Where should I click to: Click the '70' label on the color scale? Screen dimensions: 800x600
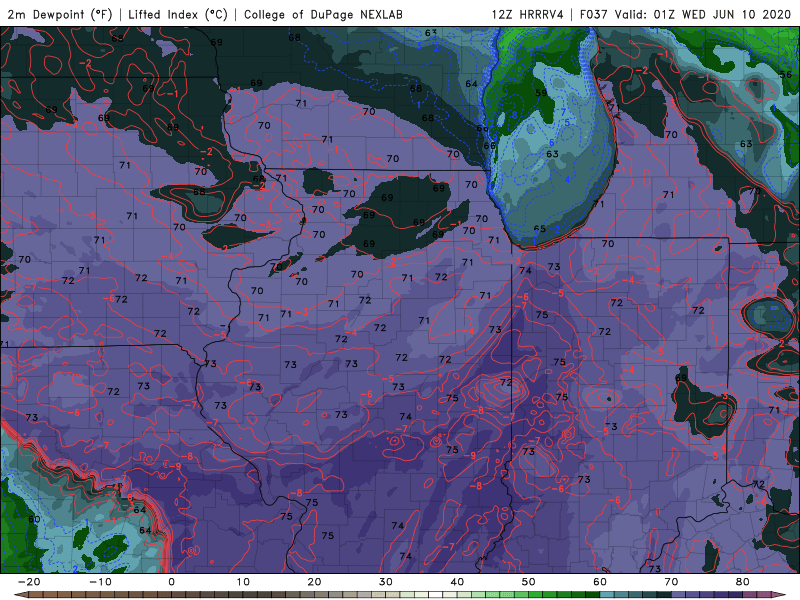tap(671, 582)
